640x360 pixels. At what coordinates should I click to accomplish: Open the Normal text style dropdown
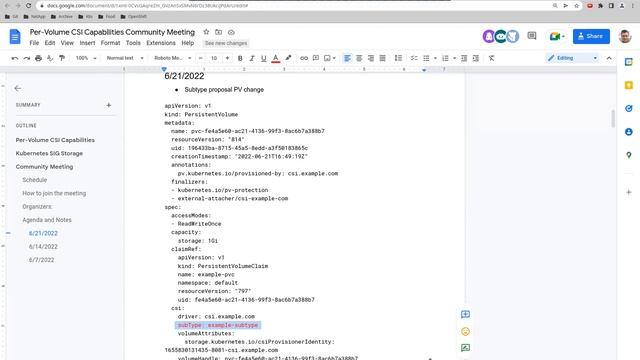pyautogui.click(x=125, y=58)
